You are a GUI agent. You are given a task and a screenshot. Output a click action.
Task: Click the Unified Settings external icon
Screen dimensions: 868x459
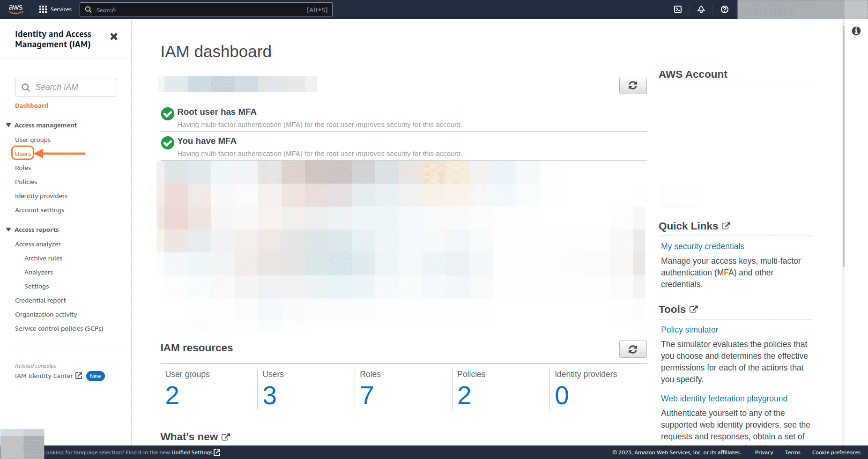pyautogui.click(x=217, y=452)
